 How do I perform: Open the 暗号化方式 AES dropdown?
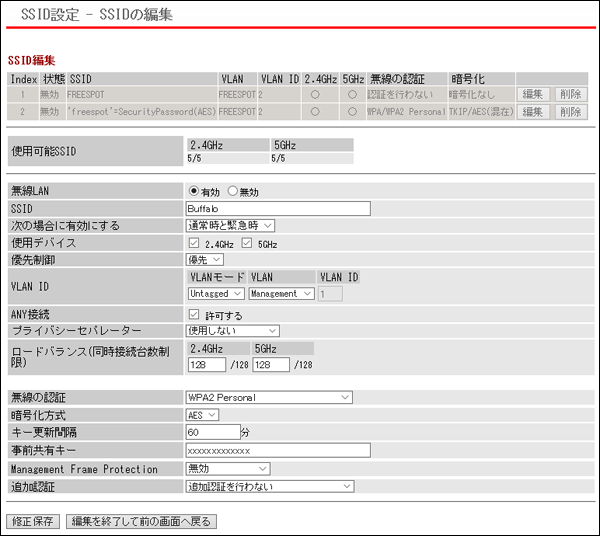(x=202, y=415)
